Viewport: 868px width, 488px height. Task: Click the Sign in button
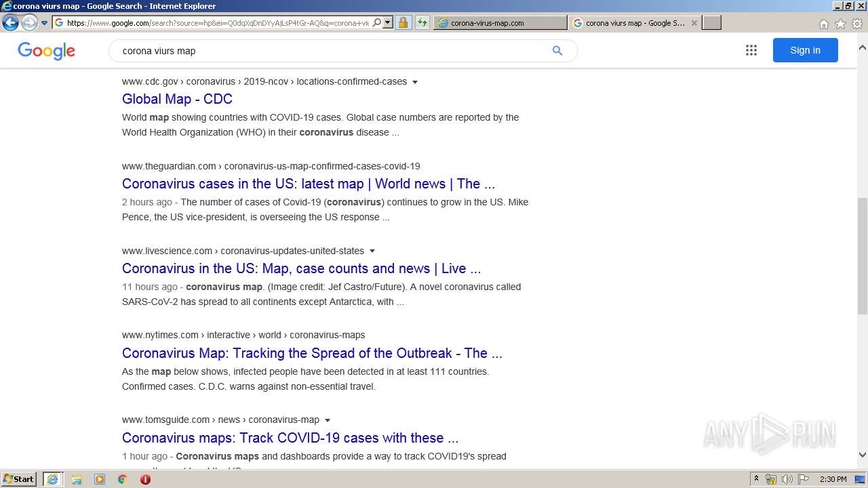click(x=805, y=50)
